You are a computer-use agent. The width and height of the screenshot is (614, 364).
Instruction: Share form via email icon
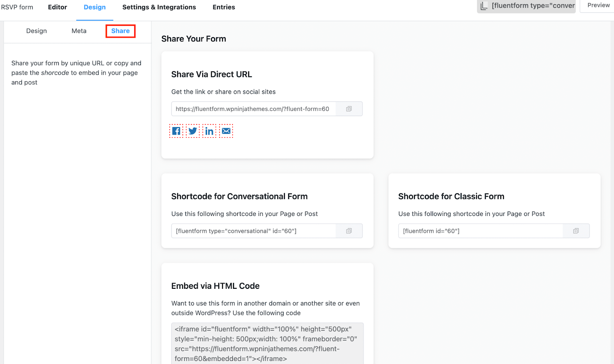[226, 131]
